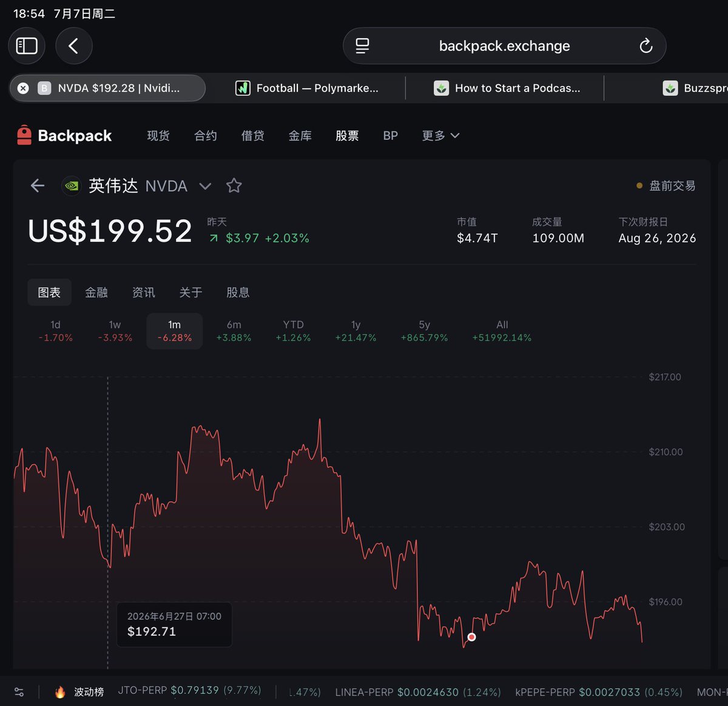Click the $192.71 tooltip price
Image resolution: width=728 pixels, height=706 pixels.
point(152,631)
